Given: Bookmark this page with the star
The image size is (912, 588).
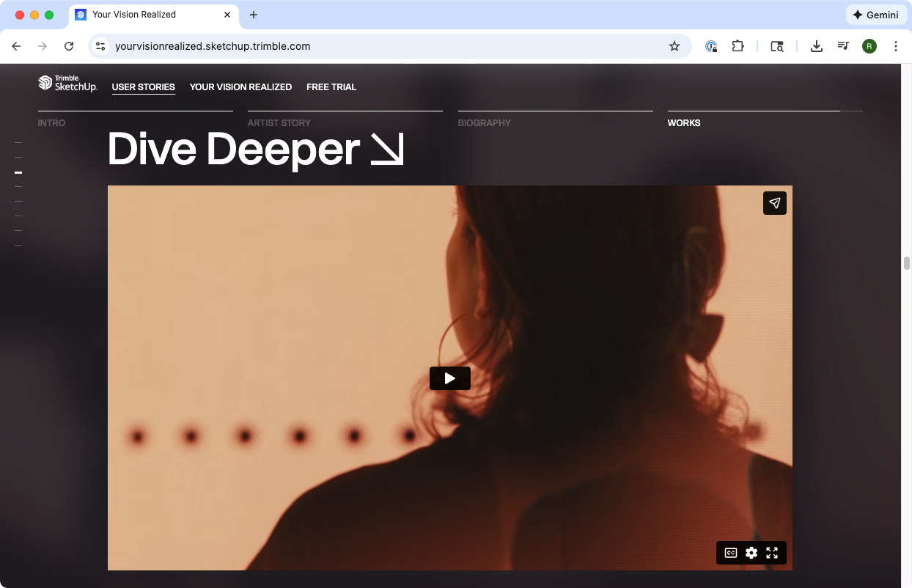Looking at the screenshot, I should pos(674,46).
